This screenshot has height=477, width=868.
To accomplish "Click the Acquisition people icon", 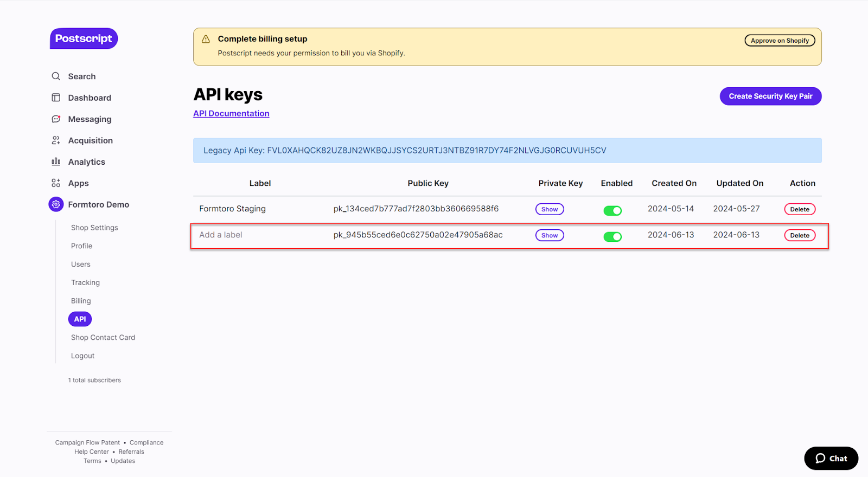I will (x=56, y=140).
